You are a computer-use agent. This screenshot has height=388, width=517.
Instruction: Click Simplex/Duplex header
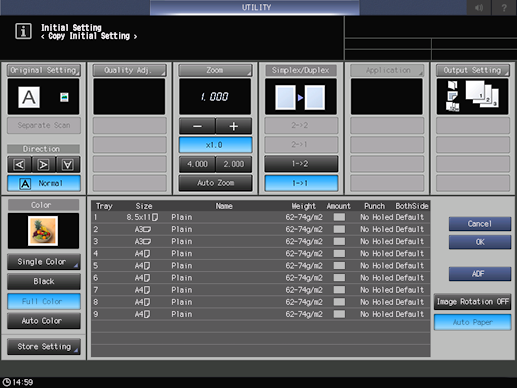coord(301,70)
